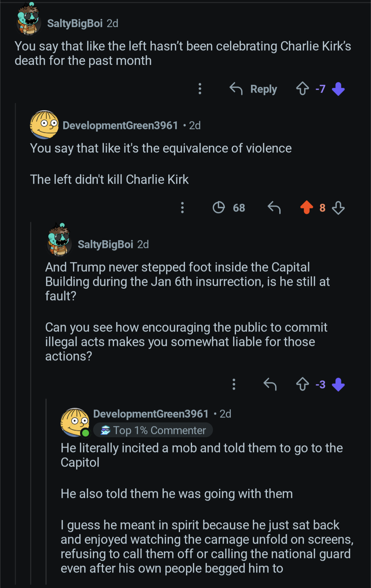This screenshot has width=371, height=588.
Task: Open SaltyBigBoi avatar at the top
Action: 29,20
